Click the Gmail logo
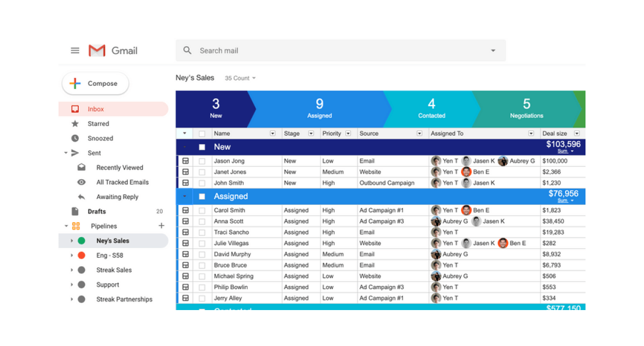644x346 pixels. (x=113, y=50)
